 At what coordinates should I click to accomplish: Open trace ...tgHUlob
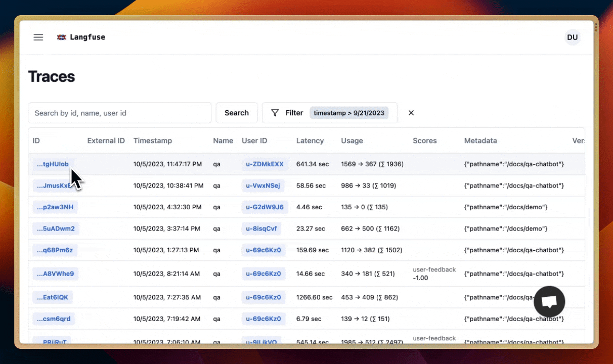point(53,164)
